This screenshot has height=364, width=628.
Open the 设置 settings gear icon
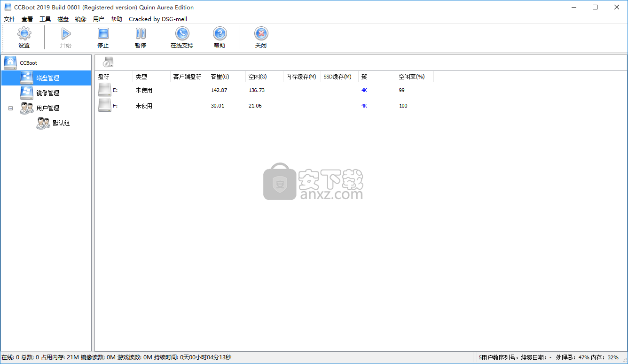(24, 33)
